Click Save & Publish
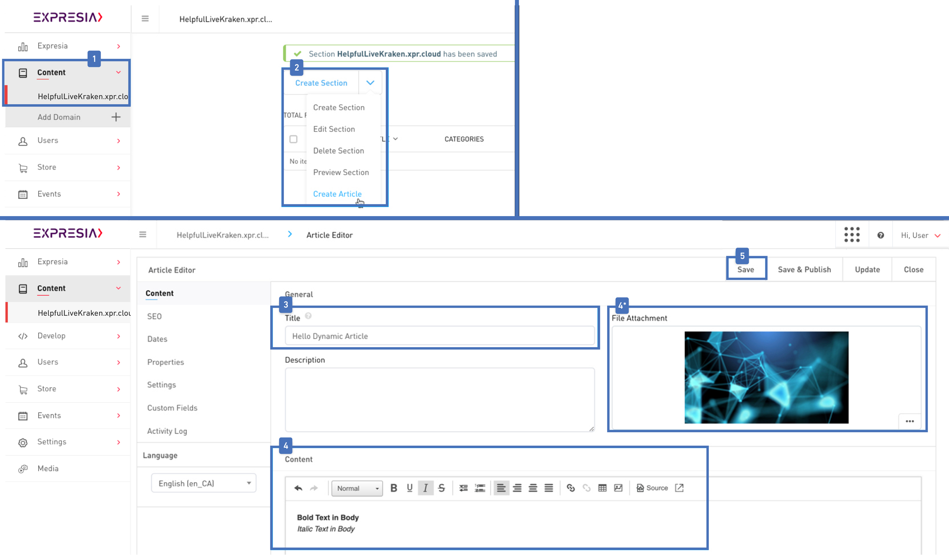Viewport: 949px width, 560px height. 804,269
